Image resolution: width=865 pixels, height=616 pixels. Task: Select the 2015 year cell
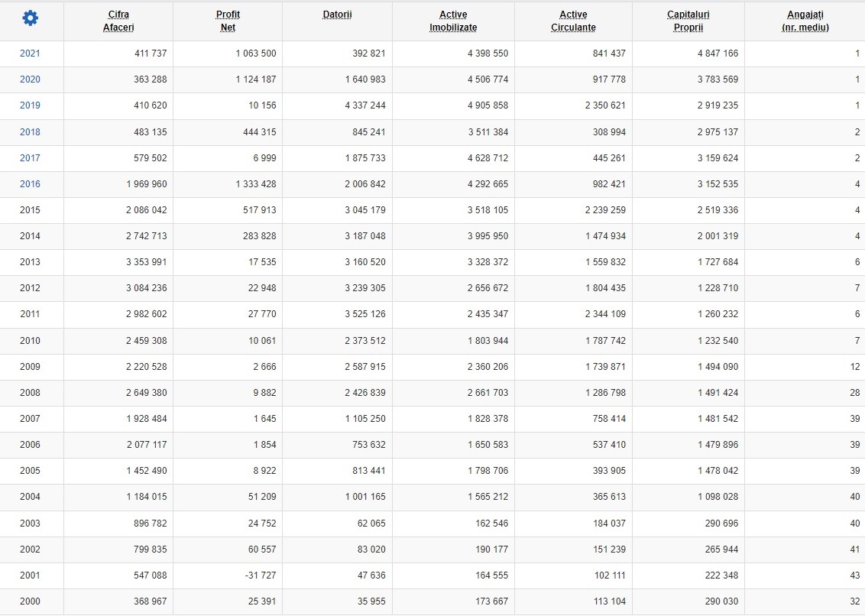click(30, 209)
